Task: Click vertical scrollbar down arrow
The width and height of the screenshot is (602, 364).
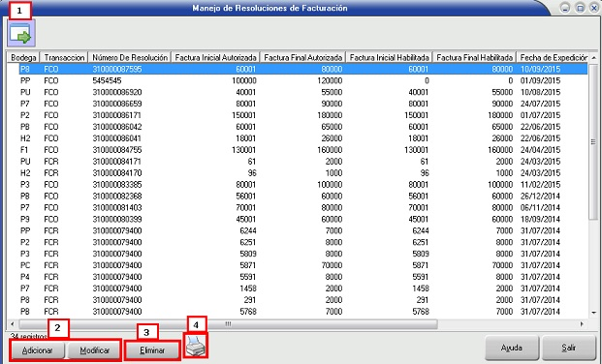Action: [x=593, y=313]
